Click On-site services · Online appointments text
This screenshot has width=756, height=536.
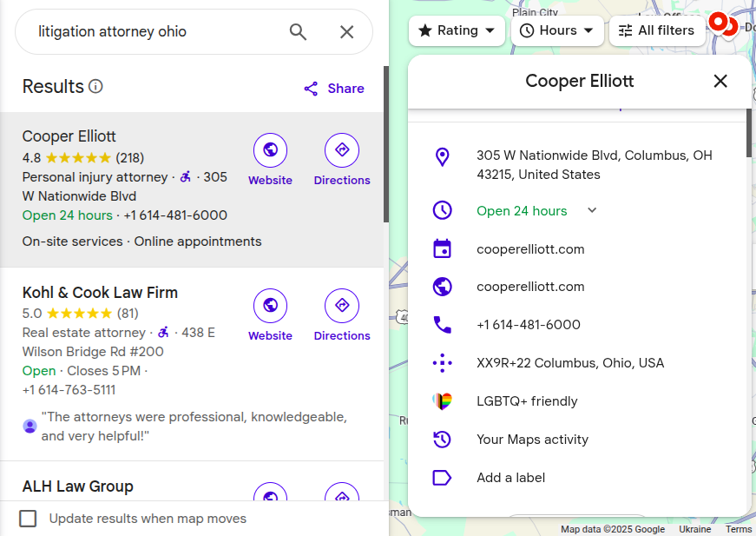click(141, 242)
